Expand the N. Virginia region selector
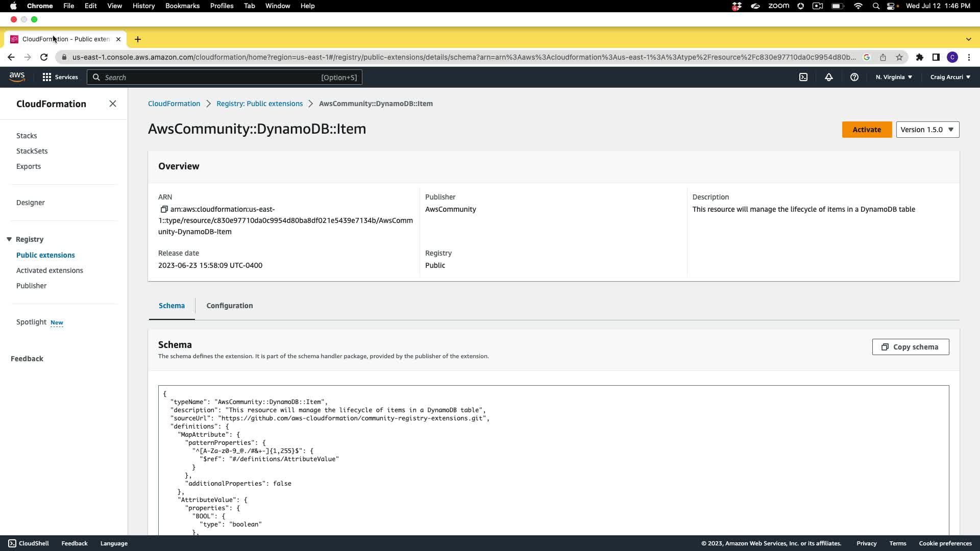The height and width of the screenshot is (551, 980). [894, 77]
